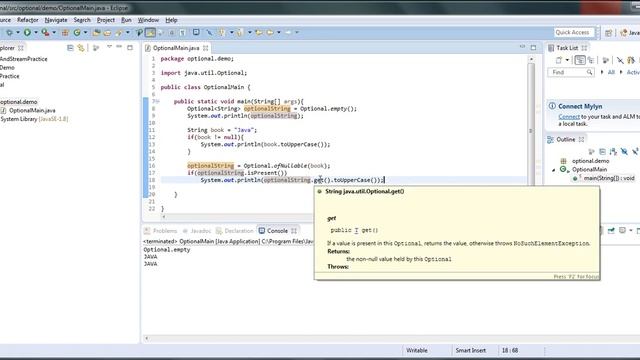This screenshot has height=360, width=640.
Task: Click the Open Task folder icon
Action: [107, 33]
